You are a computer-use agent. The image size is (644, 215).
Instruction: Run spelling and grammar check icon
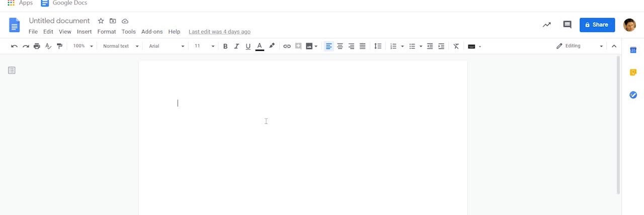click(48, 46)
